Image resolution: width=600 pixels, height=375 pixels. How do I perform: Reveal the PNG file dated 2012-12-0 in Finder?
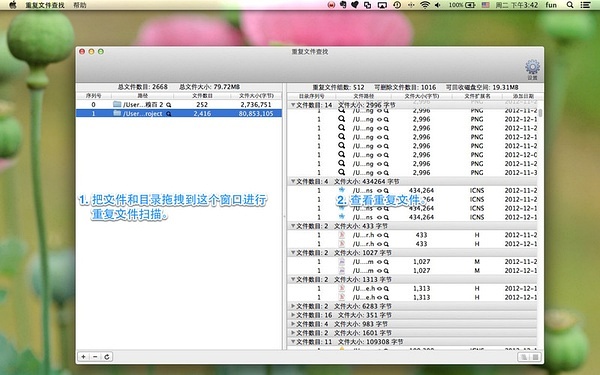(386, 155)
